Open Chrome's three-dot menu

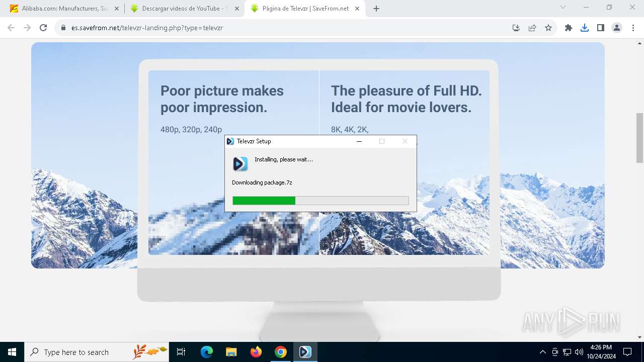coord(633,28)
